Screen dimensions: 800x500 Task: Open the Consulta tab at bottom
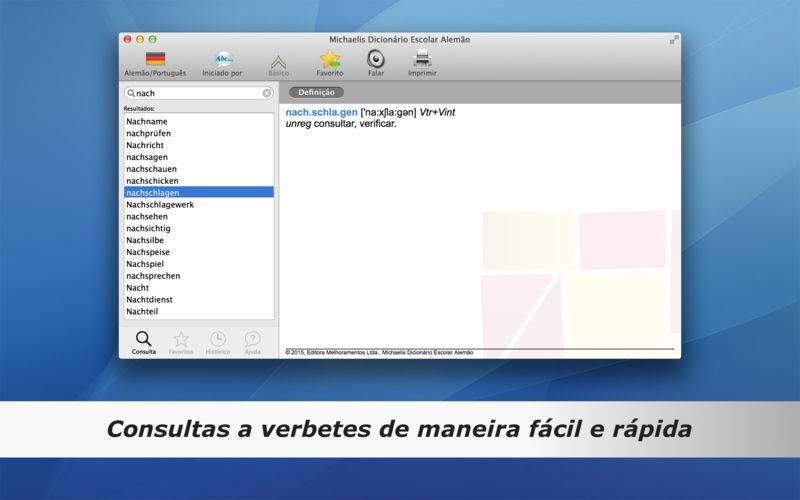tap(143, 343)
